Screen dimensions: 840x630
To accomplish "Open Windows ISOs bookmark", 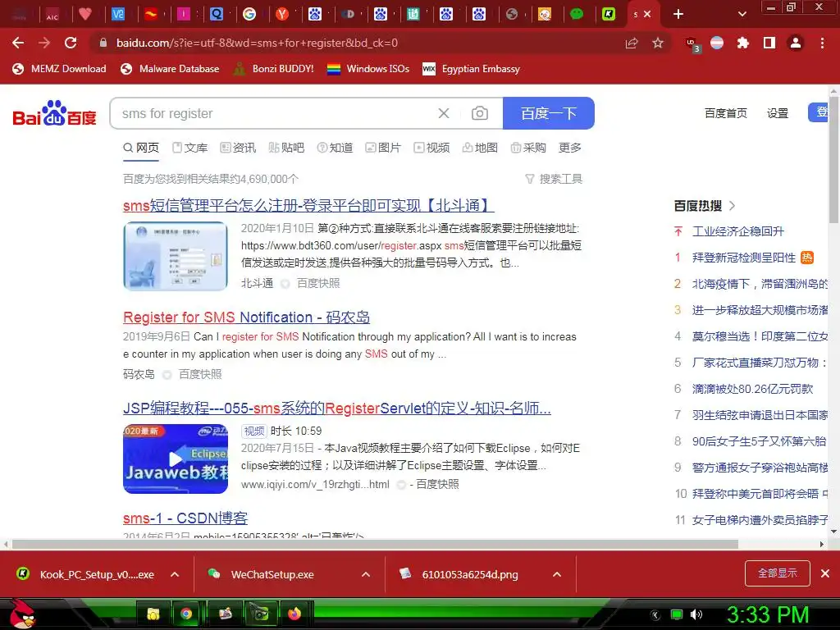I will [368, 69].
